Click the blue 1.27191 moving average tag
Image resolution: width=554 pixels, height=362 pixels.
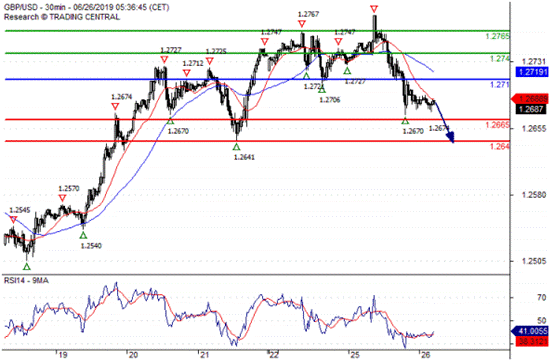coord(532,72)
